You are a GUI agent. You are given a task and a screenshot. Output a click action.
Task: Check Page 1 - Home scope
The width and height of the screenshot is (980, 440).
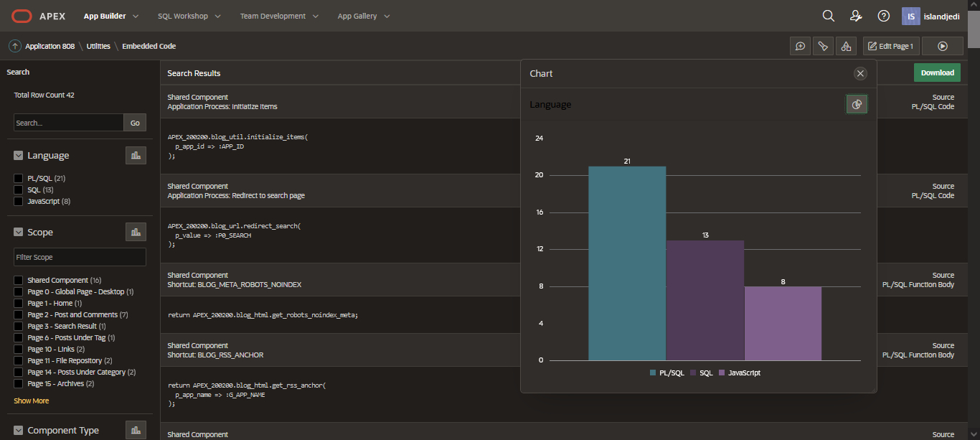pyautogui.click(x=19, y=303)
